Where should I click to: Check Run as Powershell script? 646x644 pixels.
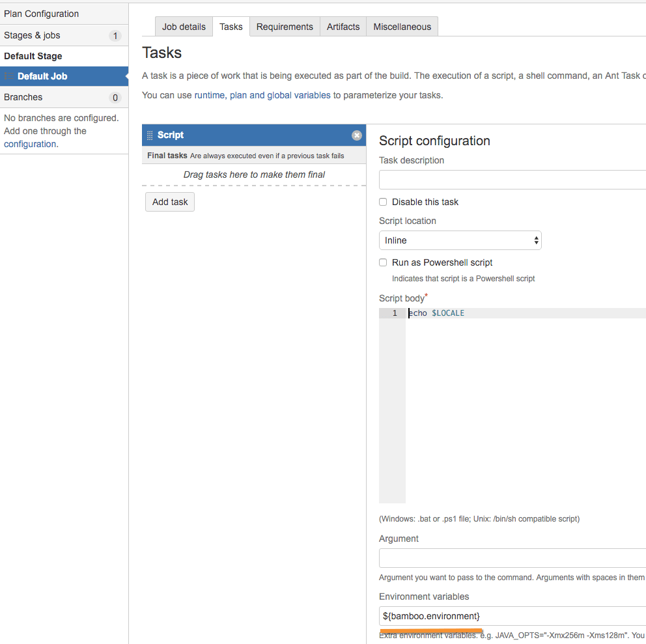click(x=382, y=262)
